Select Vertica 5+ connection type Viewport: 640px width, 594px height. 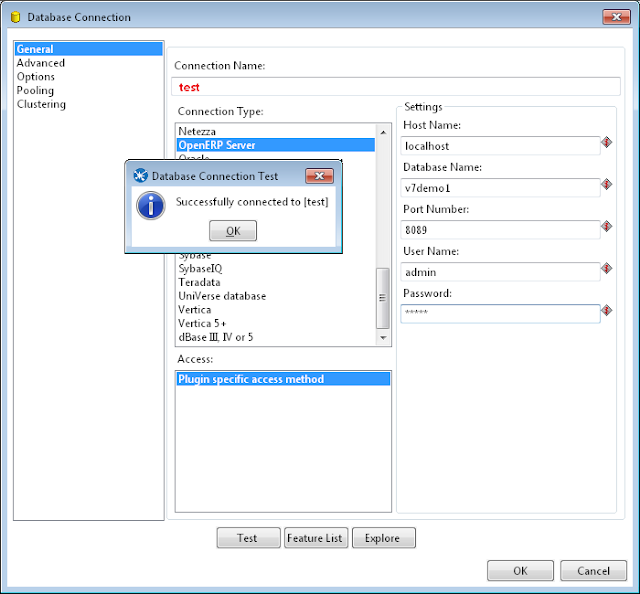pyautogui.click(x=276, y=323)
